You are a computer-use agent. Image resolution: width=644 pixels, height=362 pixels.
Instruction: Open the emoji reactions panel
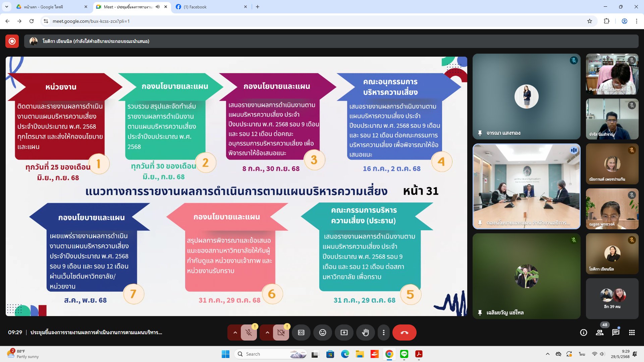[322, 333]
